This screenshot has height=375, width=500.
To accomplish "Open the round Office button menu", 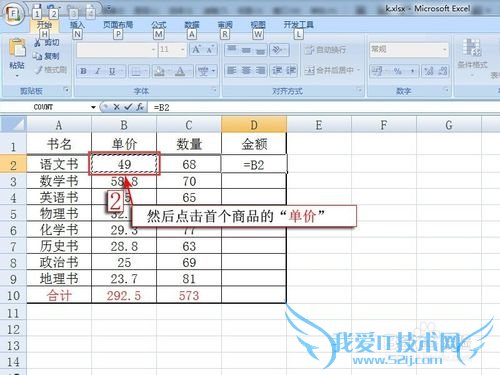I will pyautogui.click(x=13, y=14).
